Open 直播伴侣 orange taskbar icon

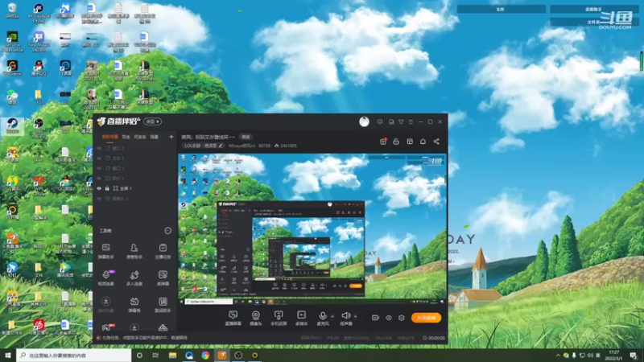222,356
